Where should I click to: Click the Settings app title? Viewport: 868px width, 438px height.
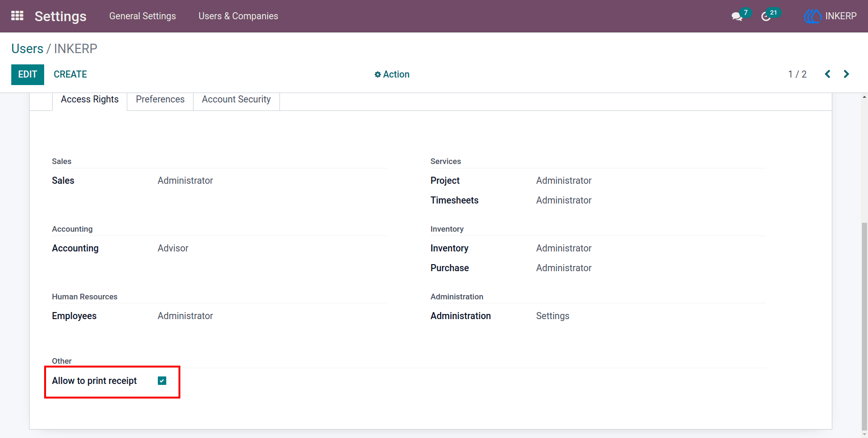click(61, 16)
